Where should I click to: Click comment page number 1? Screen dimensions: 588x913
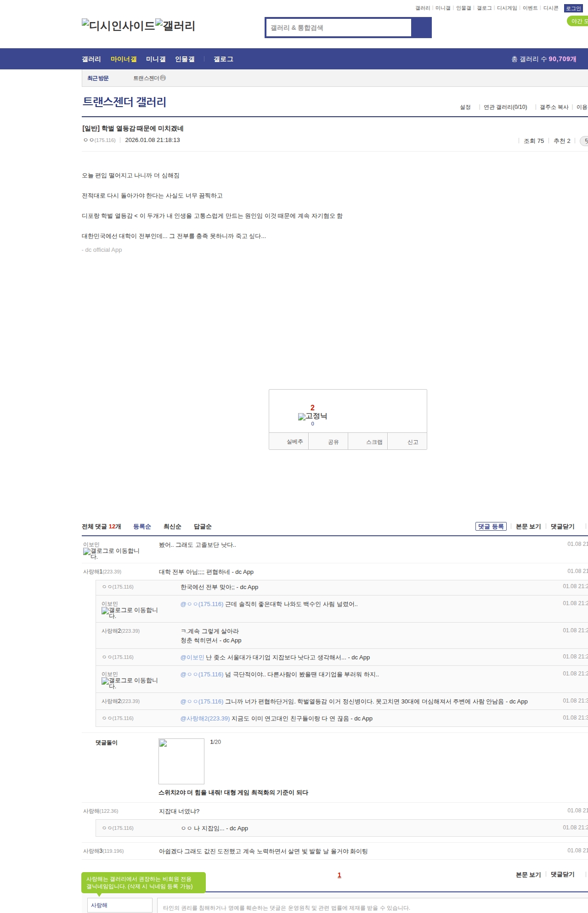(x=339, y=875)
